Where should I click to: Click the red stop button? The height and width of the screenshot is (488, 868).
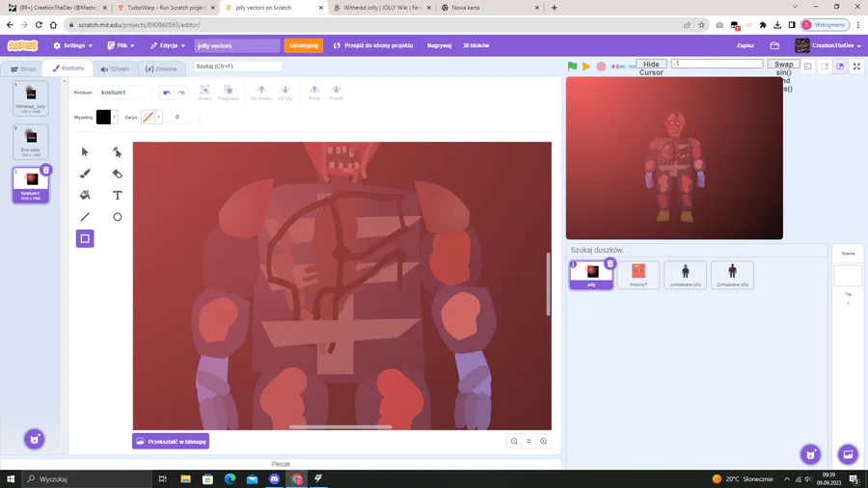click(601, 67)
